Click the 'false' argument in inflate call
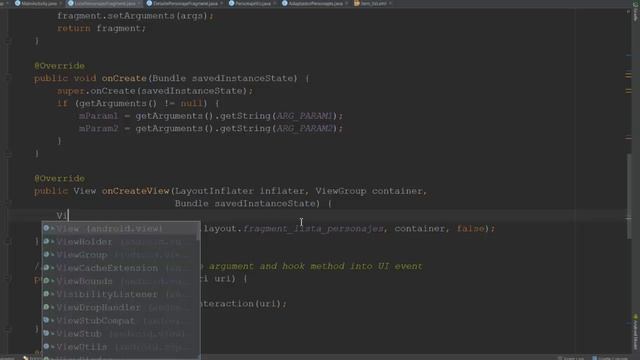 (x=470, y=229)
